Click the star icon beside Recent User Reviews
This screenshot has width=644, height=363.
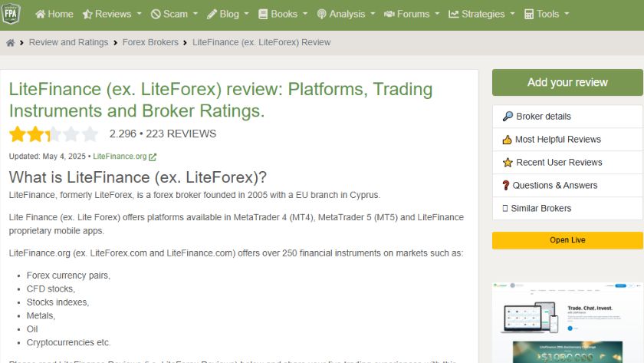point(508,163)
